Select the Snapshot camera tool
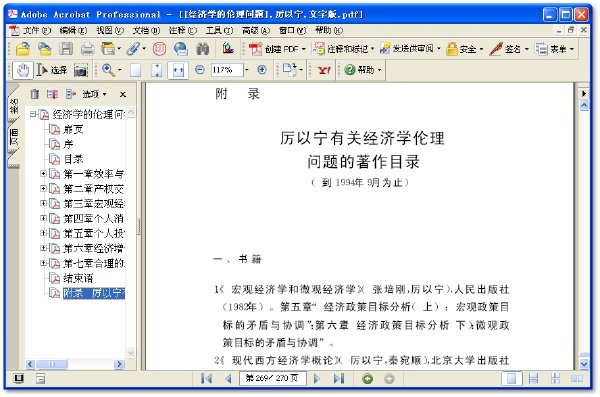 coord(81,70)
